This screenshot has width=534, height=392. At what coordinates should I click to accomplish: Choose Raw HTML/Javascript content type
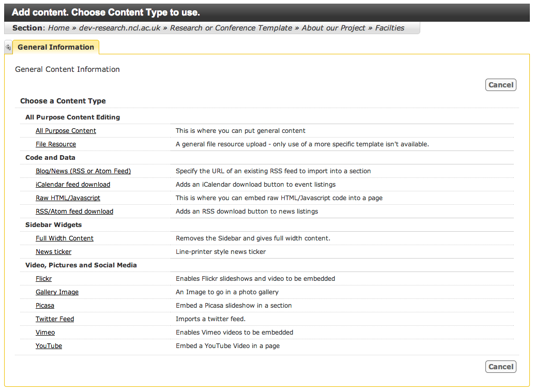(68, 198)
